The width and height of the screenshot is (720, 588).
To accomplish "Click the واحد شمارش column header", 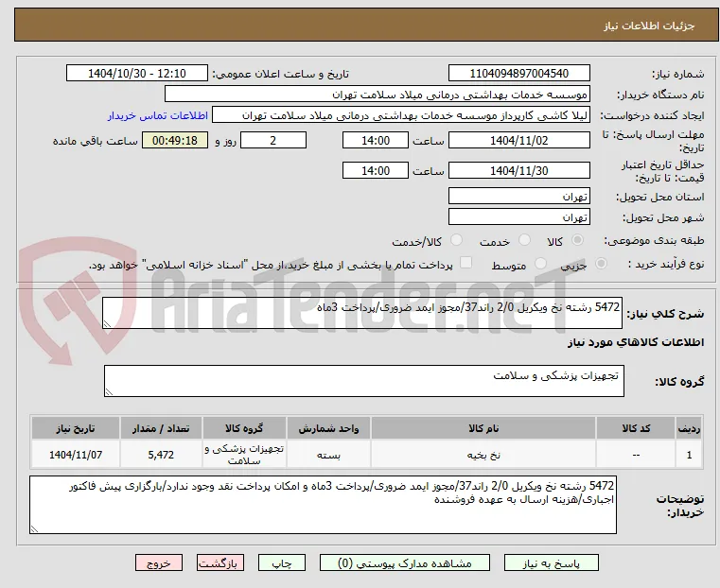I will tap(328, 428).
